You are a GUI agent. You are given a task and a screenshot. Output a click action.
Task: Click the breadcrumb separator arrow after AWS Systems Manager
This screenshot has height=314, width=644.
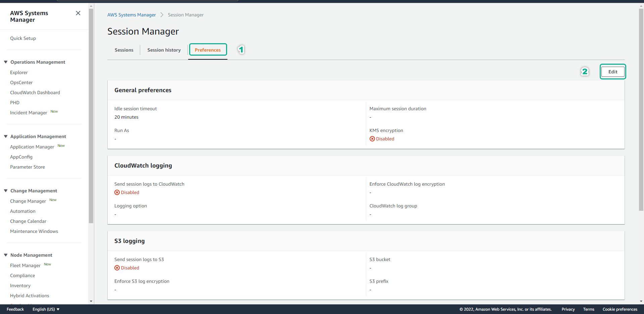point(162,15)
